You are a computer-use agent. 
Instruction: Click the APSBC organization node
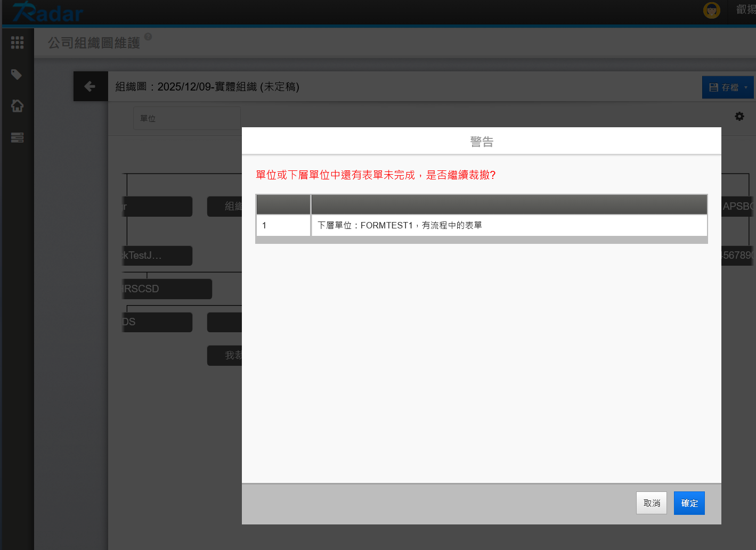pyautogui.click(x=738, y=207)
